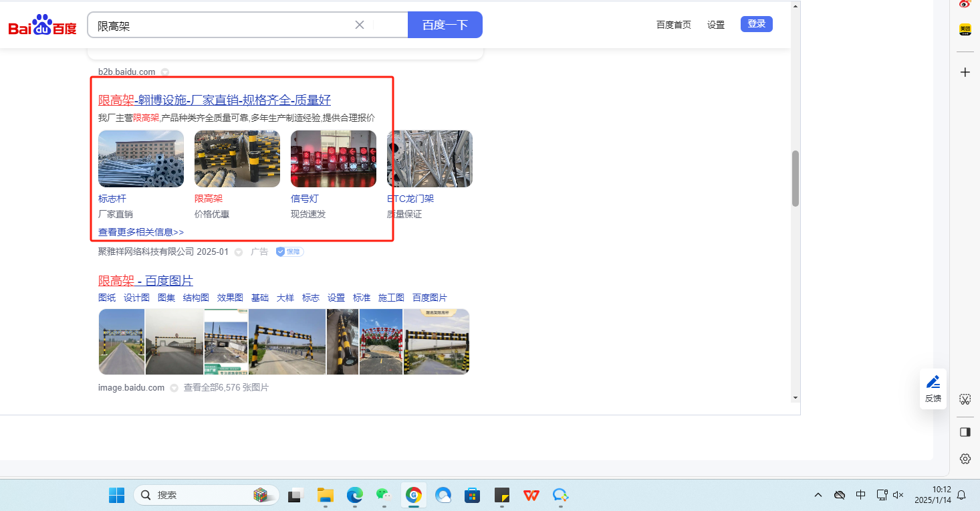Open the black sticky note taskbar app

[502, 495]
